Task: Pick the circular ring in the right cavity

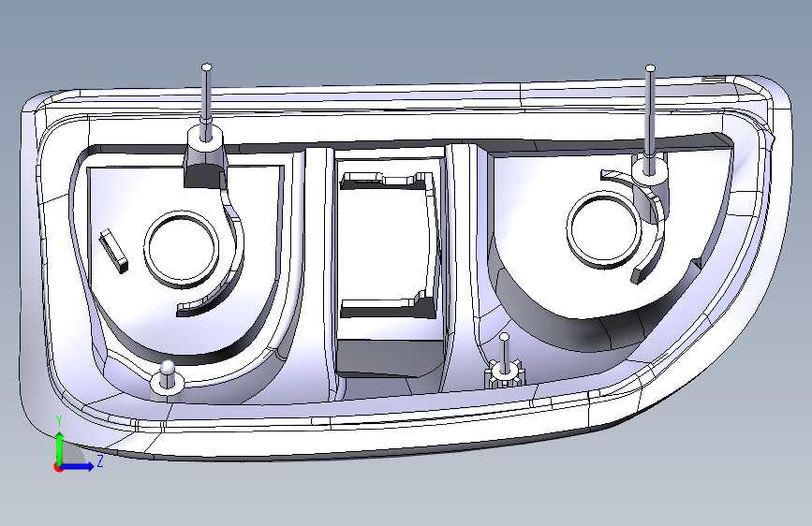Action: point(602,229)
